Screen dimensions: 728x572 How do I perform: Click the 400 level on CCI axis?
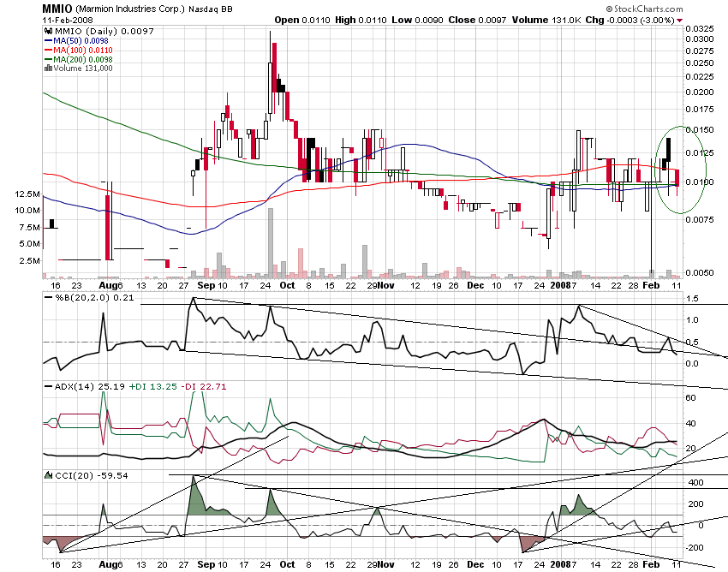click(696, 482)
